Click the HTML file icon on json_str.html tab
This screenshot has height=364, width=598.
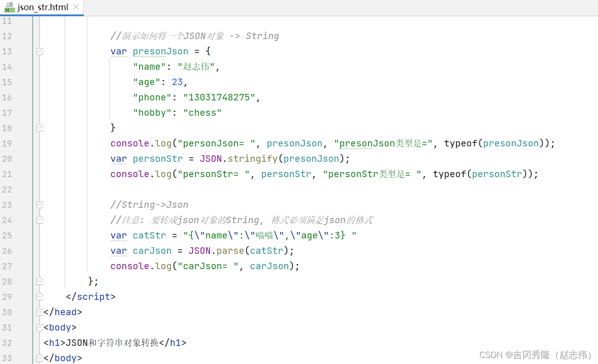(9, 7)
